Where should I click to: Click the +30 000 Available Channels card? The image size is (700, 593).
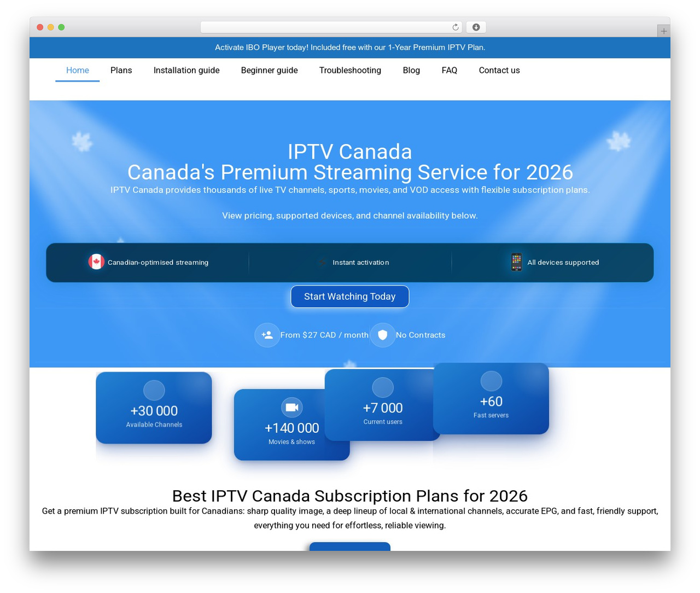[x=154, y=408]
